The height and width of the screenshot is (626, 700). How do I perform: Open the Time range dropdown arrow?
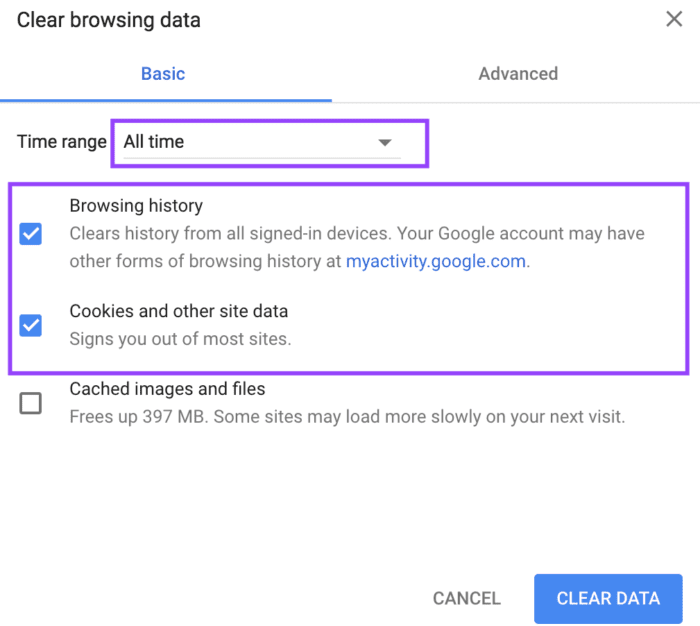(x=385, y=142)
